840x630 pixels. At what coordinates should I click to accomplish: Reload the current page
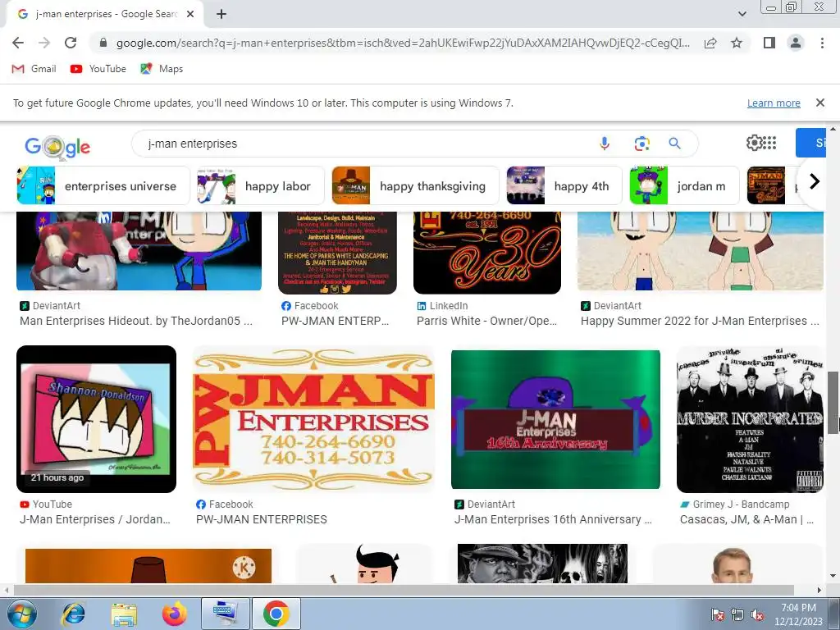pyautogui.click(x=71, y=43)
